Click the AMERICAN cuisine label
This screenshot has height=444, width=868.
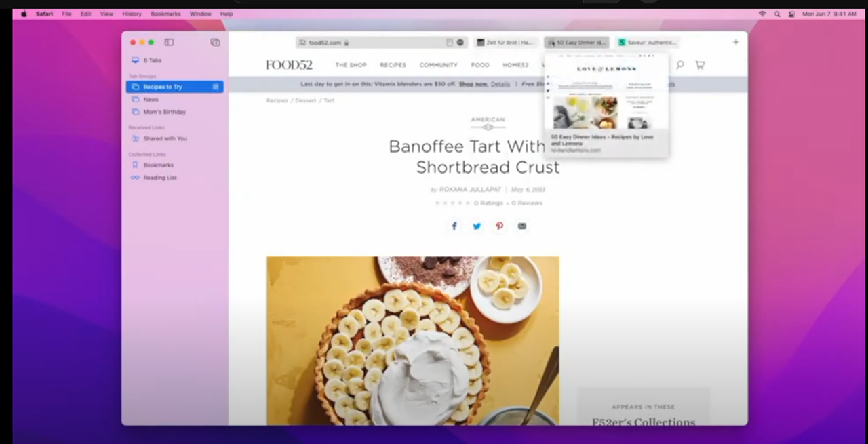(488, 120)
